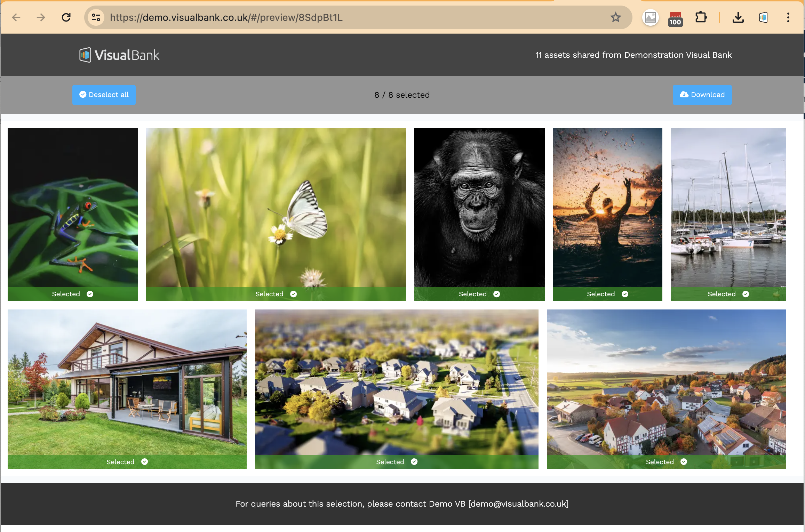This screenshot has width=805, height=532.
Task: Click the VisualBank extension icon in toolbar
Action: (x=763, y=17)
